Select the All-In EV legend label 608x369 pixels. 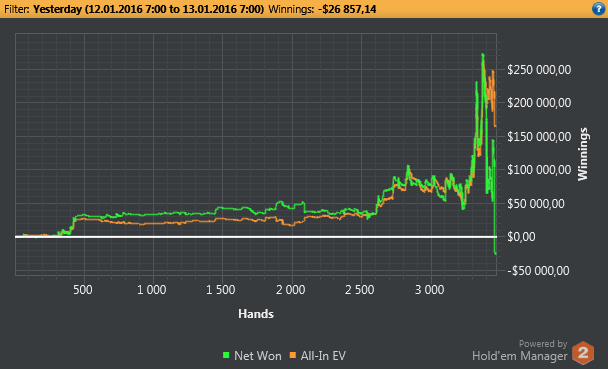323,355
